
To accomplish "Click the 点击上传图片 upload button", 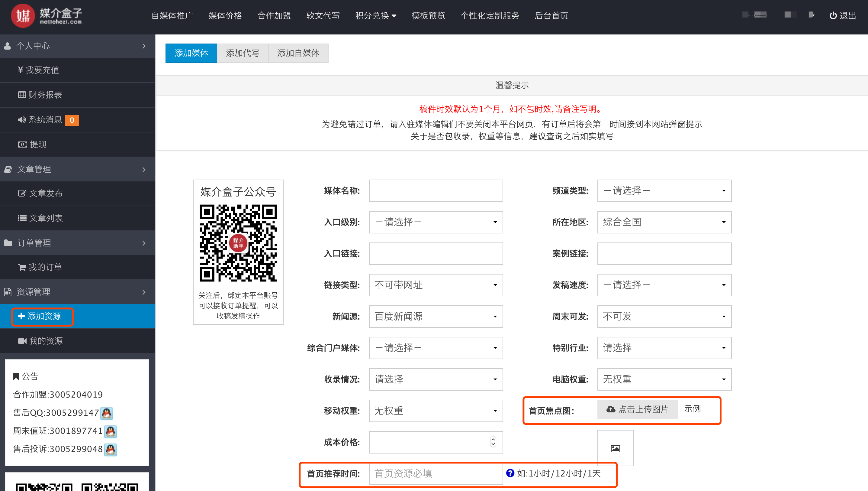I will tap(637, 409).
